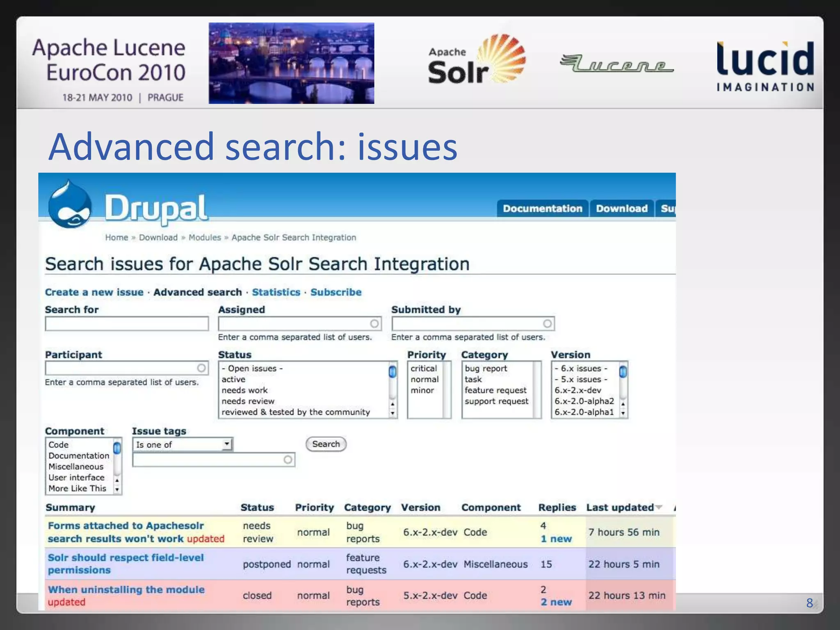This screenshot has width=840, height=630.
Task: Open the Modules breadcrumb link
Action: coord(205,237)
